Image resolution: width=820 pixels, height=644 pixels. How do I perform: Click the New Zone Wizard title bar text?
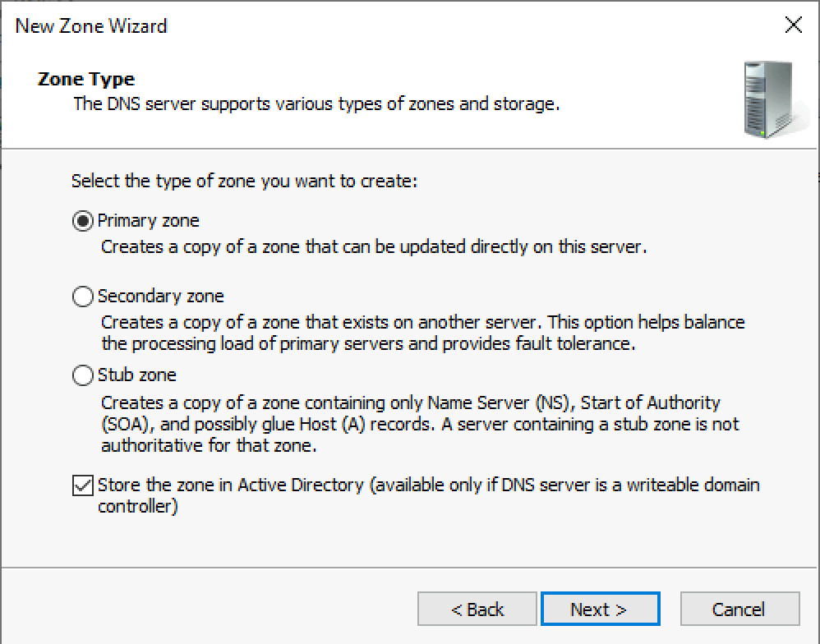91,25
